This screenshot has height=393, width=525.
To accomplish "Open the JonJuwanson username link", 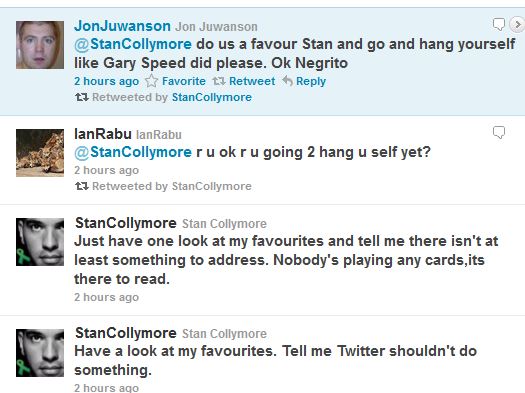I will [x=123, y=26].
